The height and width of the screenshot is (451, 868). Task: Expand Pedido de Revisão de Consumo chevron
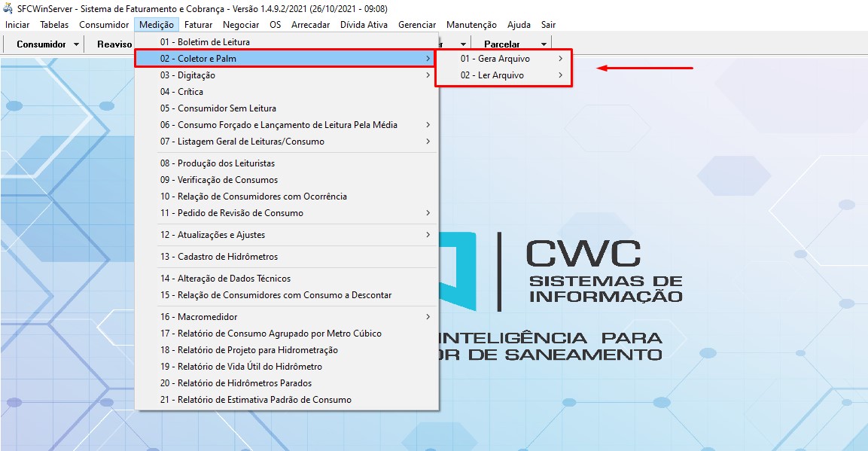428,213
